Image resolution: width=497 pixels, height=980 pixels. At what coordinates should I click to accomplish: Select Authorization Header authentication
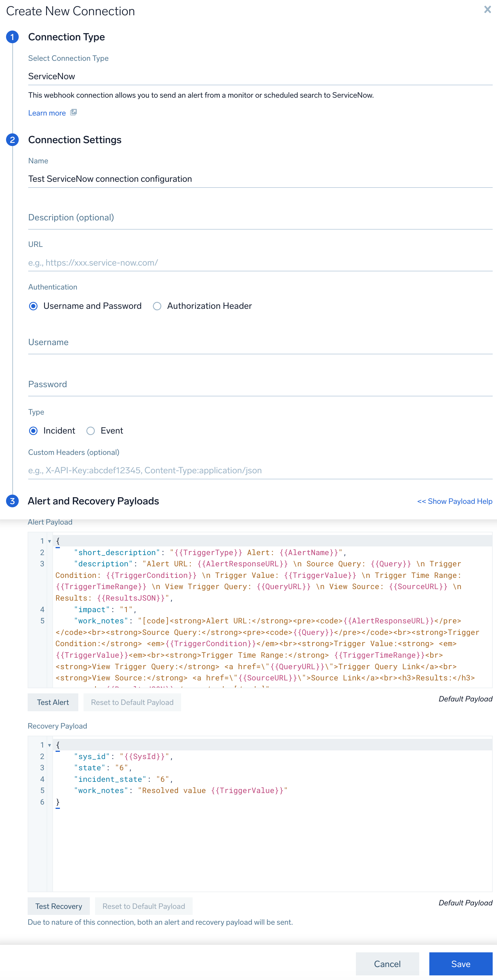tap(157, 306)
